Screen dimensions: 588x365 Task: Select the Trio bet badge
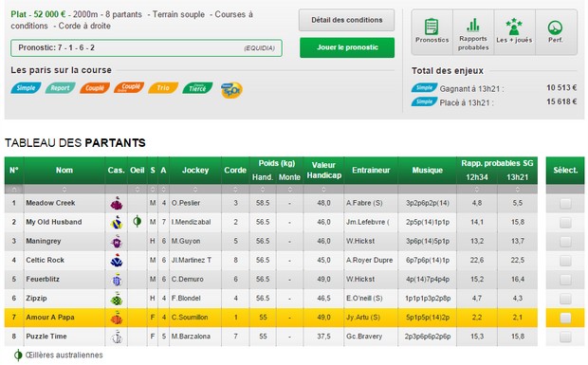tap(163, 88)
